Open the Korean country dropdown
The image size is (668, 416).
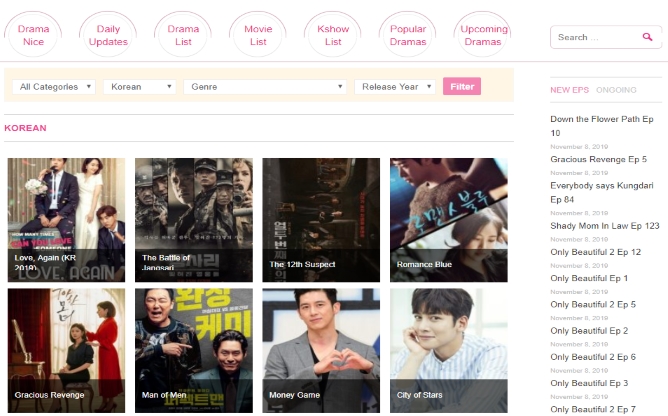point(139,87)
